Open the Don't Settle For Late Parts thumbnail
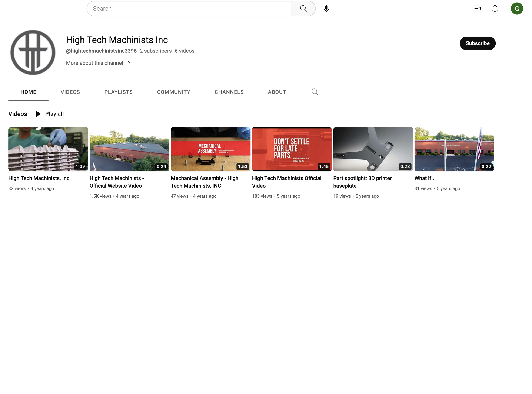 tap(292, 149)
